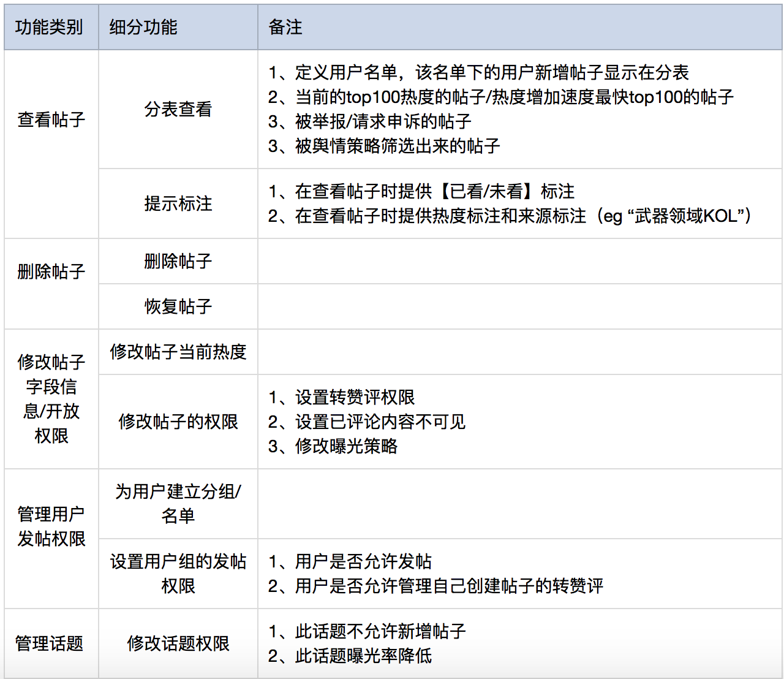Image resolution: width=784 pixels, height=679 pixels.
Task: Select the 管理话题 category cell
Action: (49, 643)
